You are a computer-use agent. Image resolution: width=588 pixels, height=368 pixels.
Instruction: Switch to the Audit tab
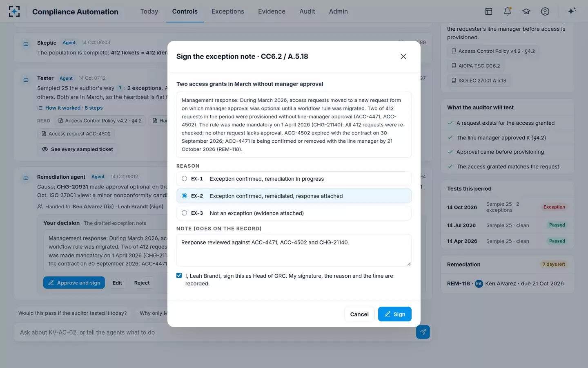(x=307, y=11)
